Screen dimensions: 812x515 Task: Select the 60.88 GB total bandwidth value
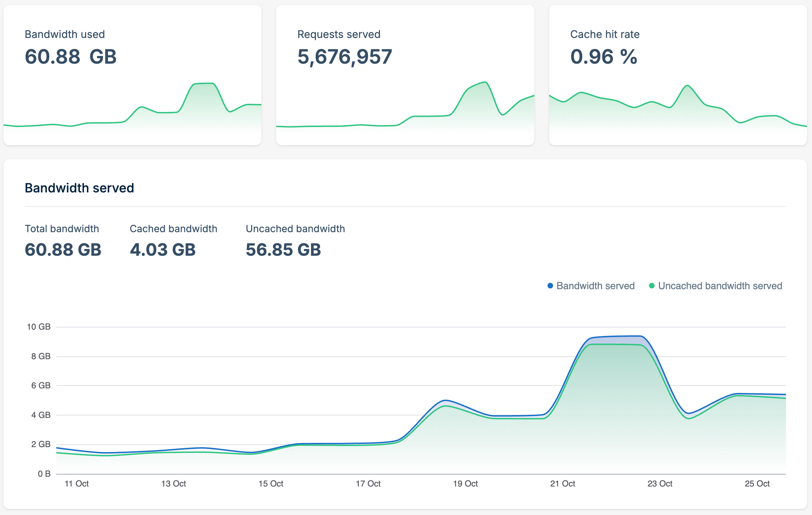click(63, 250)
